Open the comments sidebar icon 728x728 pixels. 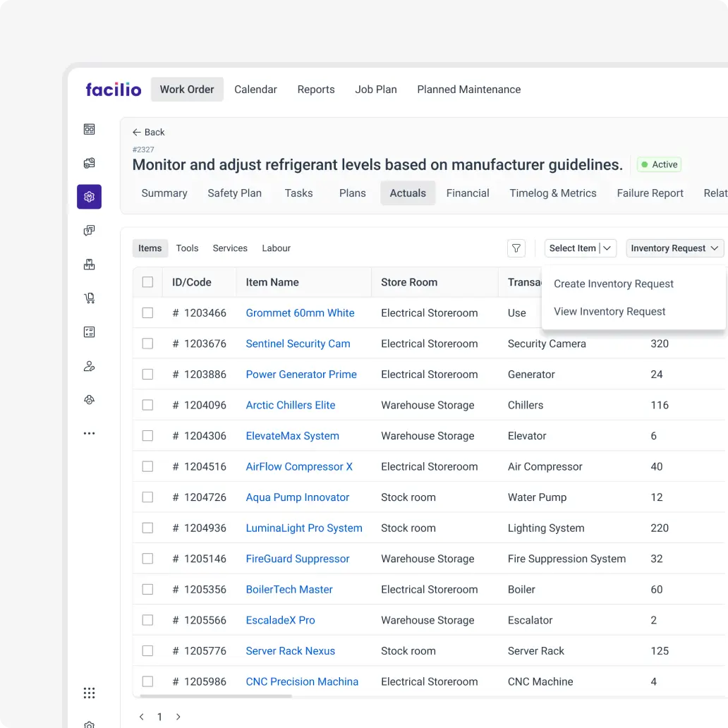(x=89, y=230)
